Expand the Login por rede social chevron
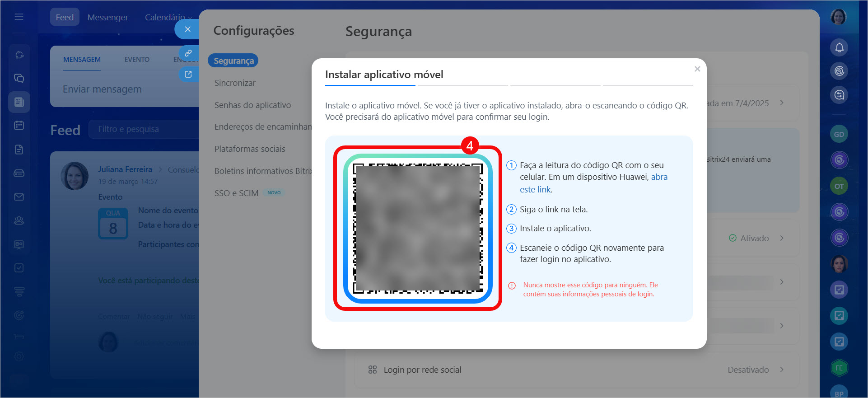This screenshot has height=398, width=868. point(782,370)
